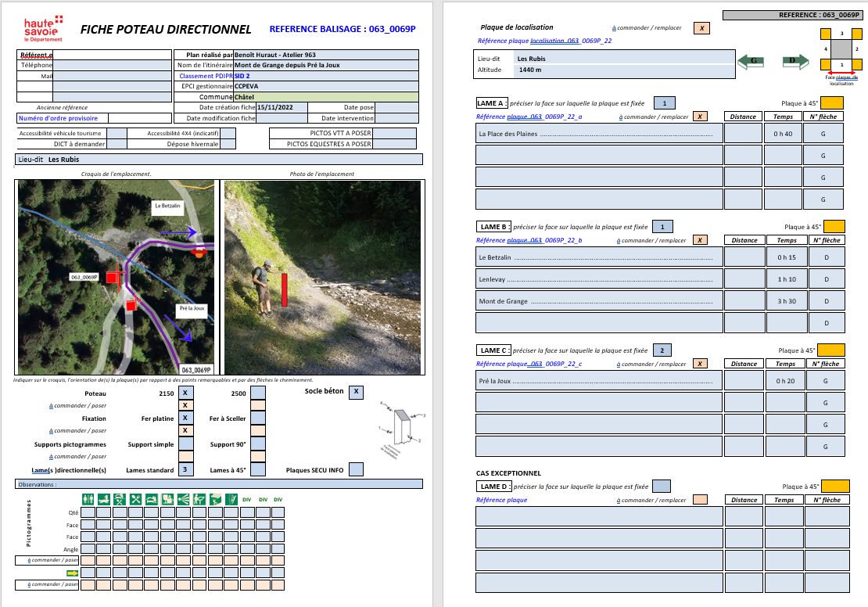
Task: Toggle the Poteau 2150 checkbox
Action: click(185, 393)
